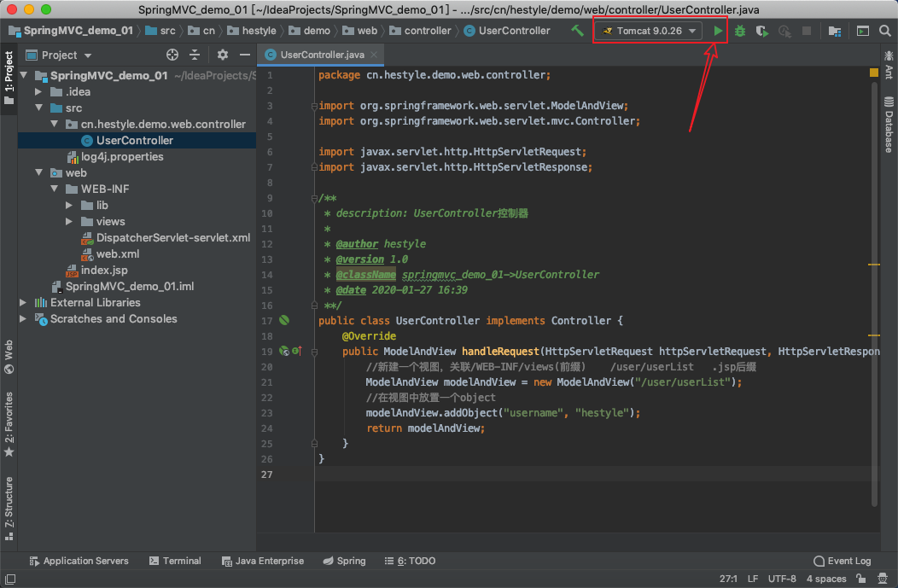
Task: Open Application Servers tool window
Action: coord(79,561)
